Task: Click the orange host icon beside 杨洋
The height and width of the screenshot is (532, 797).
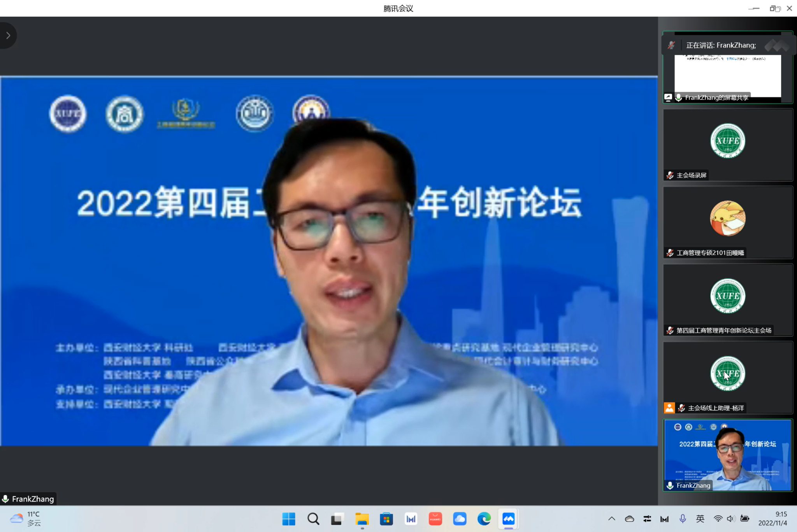Action: (669, 408)
